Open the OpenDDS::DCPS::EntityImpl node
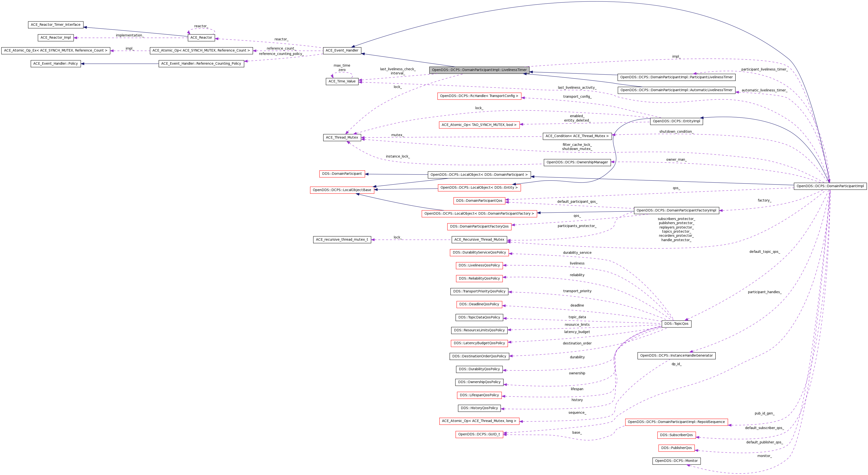Screen dimensions: 868x475 676,121
